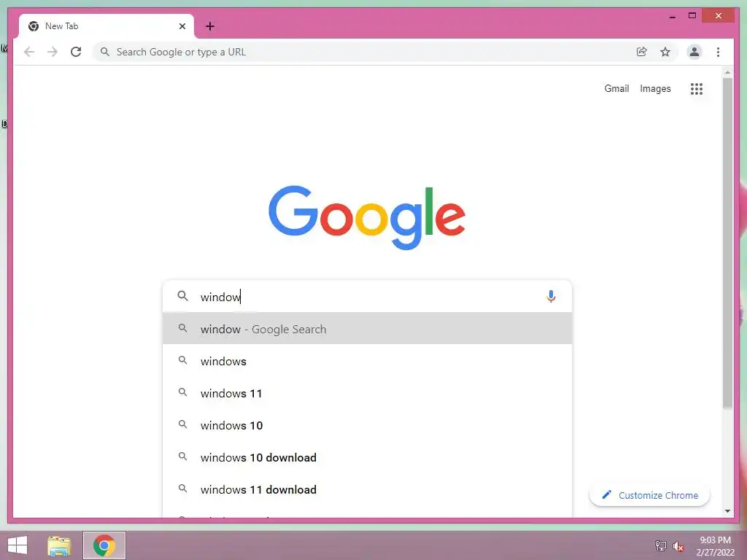Minimize the Chrome window
The image size is (747, 560).
[x=672, y=16]
